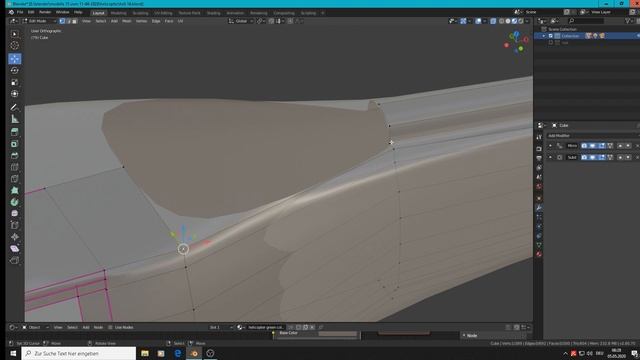Select the Rip Region tool
This screenshot has height=360, width=640.
tap(15, 260)
